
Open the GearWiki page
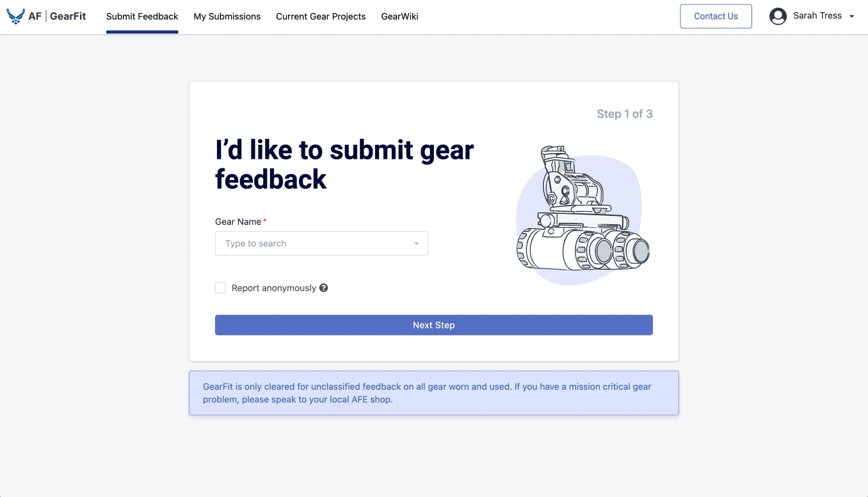tap(399, 17)
